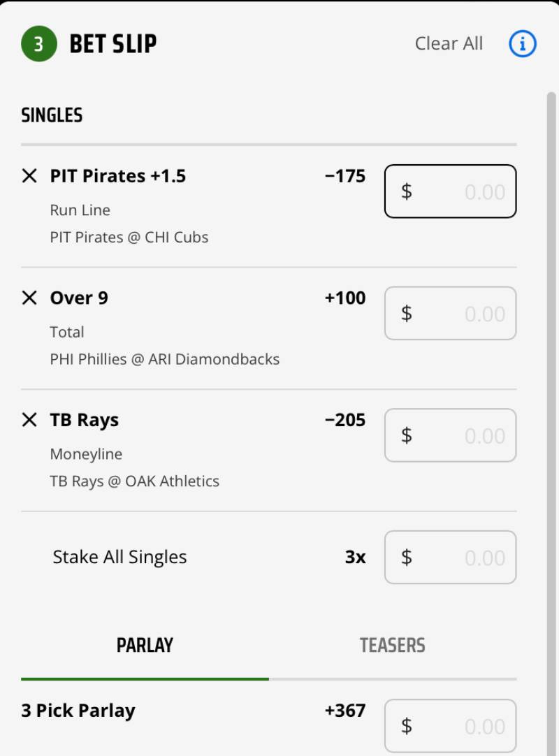
Task: Click the TB Rays @ OAK Athletics matchup
Action: coord(135,481)
